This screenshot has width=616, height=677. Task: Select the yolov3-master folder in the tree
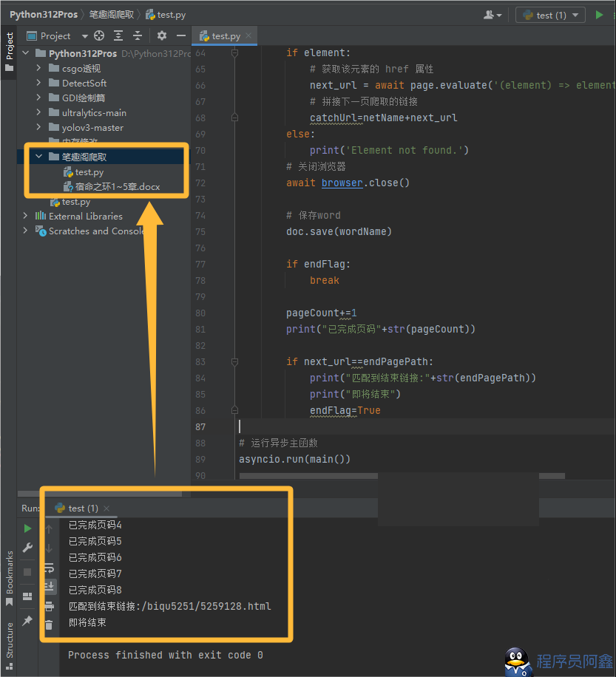coord(92,128)
